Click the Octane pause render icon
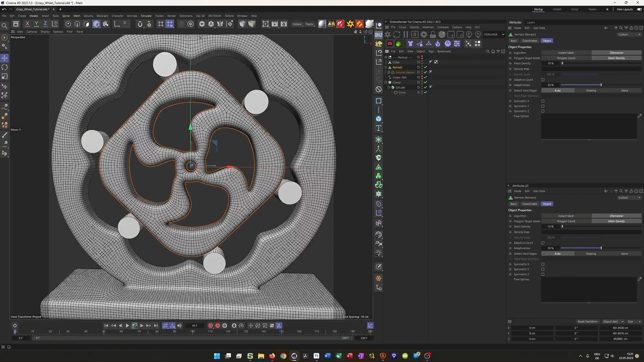644x362 pixels. tap(406, 34)
